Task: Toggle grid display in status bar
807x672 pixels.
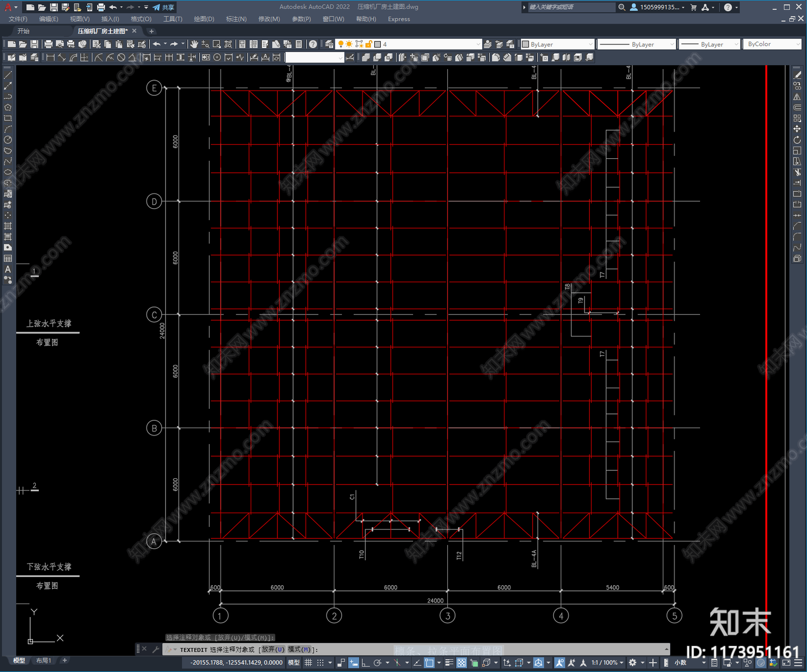Action: tap(308, 662)
